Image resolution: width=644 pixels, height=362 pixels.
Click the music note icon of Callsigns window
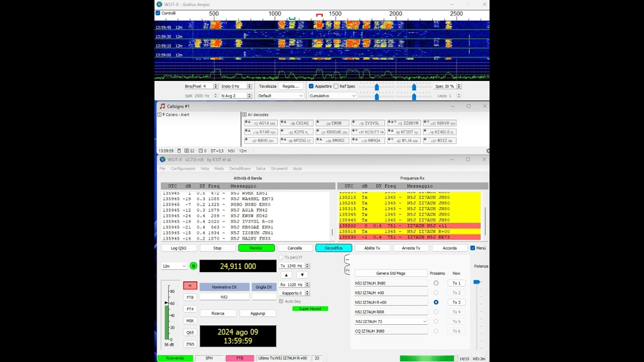pos(162,106)
